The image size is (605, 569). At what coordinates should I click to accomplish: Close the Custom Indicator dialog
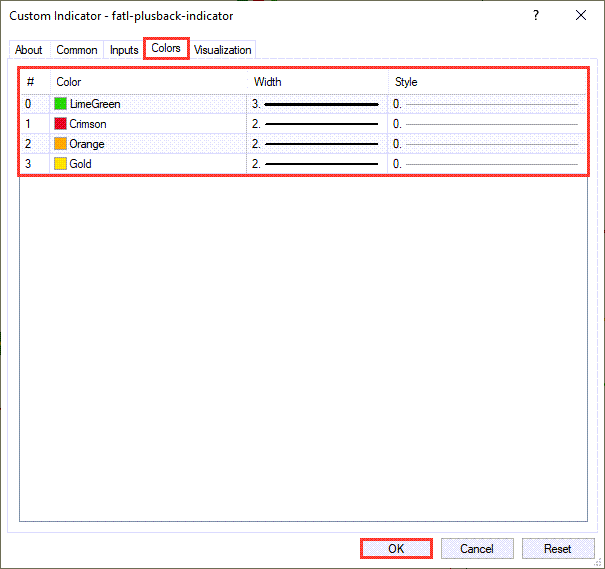(x=581, y=15)
